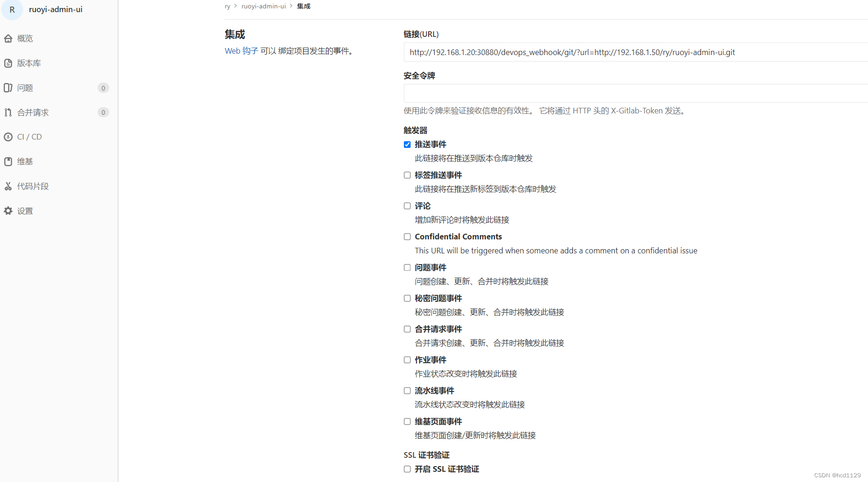This screenshot has width=868, height=482.
Task: Uncheck the 推送事件 checkbox
Action: (x=407, y=145)
